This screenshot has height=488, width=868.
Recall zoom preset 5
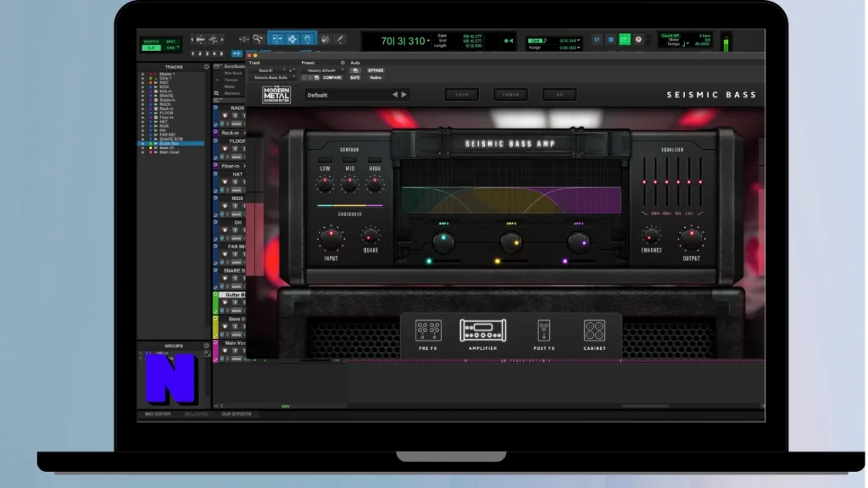coord(221,53)
